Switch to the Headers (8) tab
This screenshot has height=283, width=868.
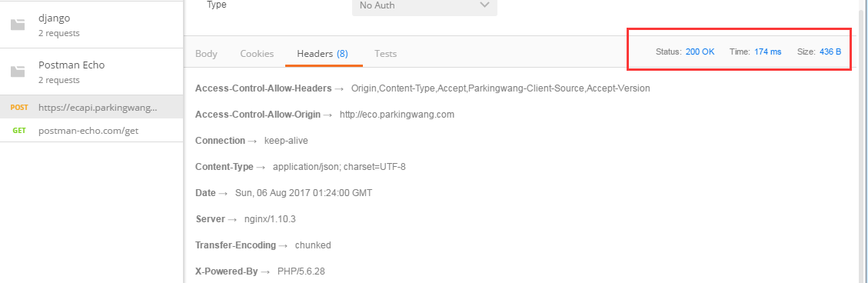point(322,54)
